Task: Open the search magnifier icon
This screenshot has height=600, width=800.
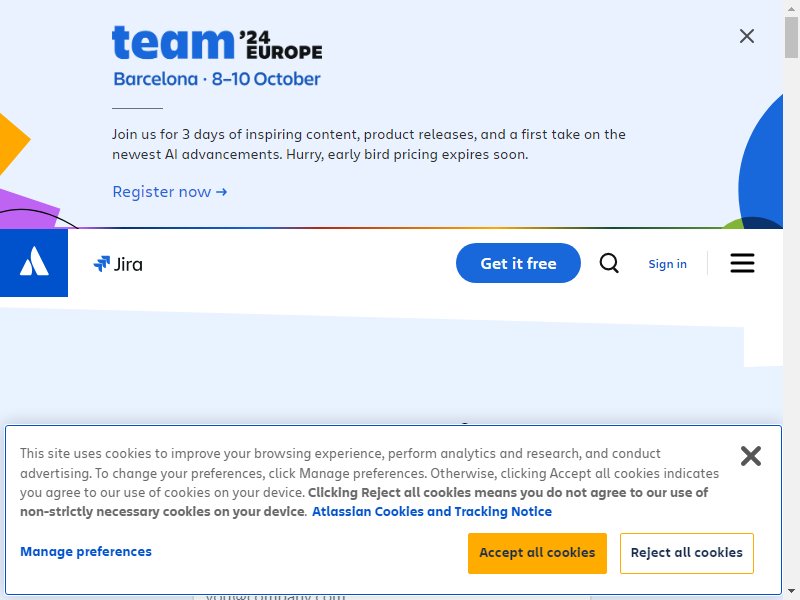Action: [609, 263]
